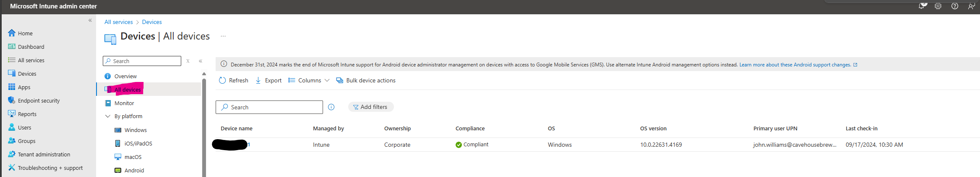Click the All services breadcrumb link
Viewport: 980px width, 177px height.
119,22
